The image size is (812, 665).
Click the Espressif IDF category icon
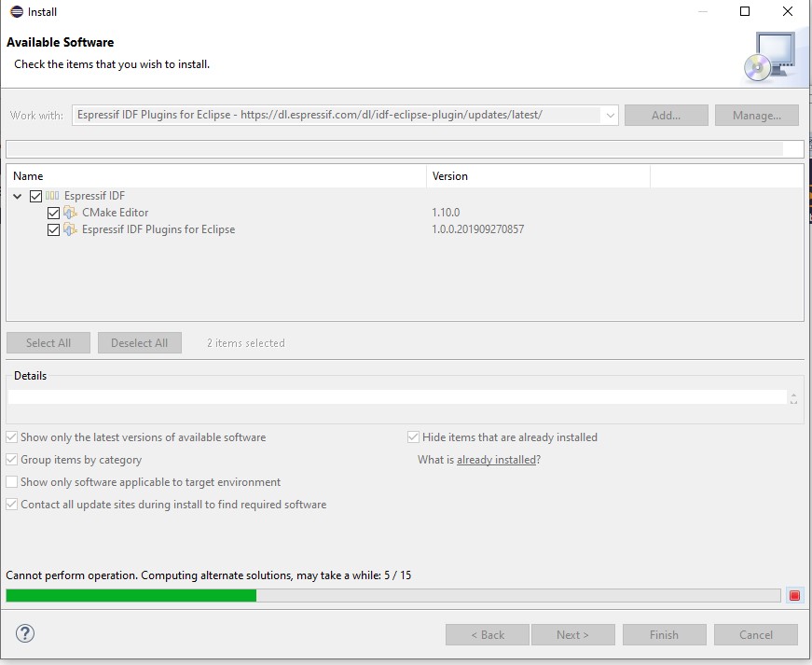click(x=51, y=195)
